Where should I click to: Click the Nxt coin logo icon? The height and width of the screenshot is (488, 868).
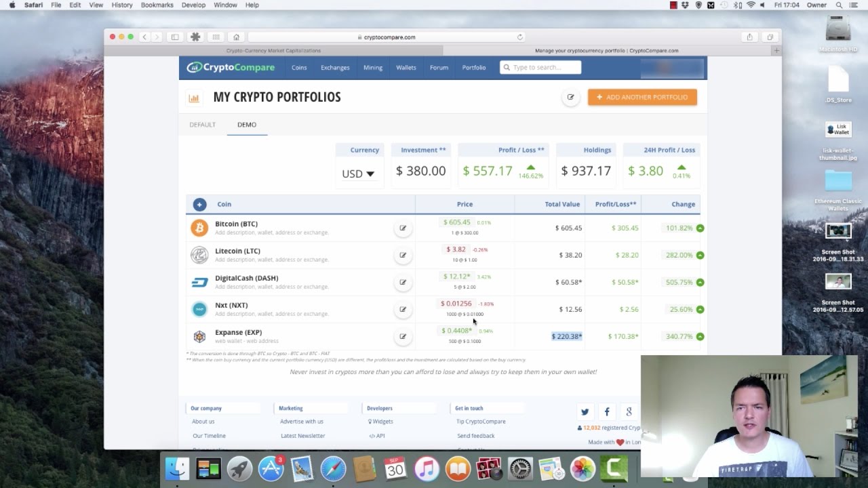point(199,309)
